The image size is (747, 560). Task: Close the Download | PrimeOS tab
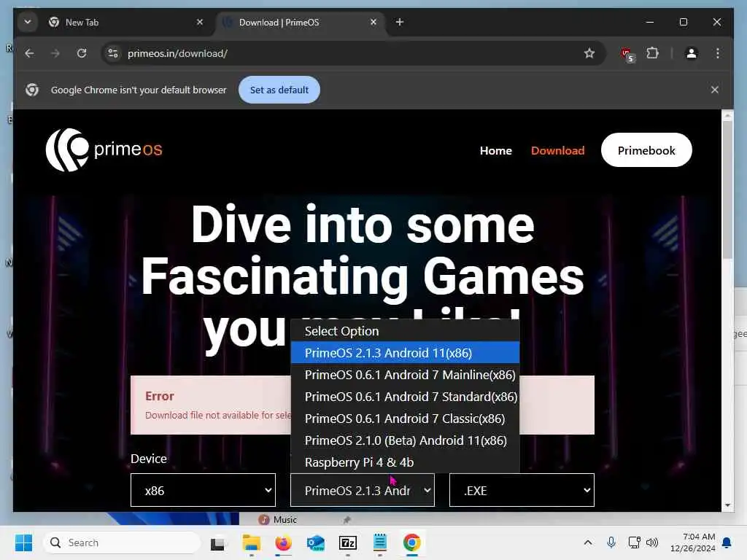(373, 22)
